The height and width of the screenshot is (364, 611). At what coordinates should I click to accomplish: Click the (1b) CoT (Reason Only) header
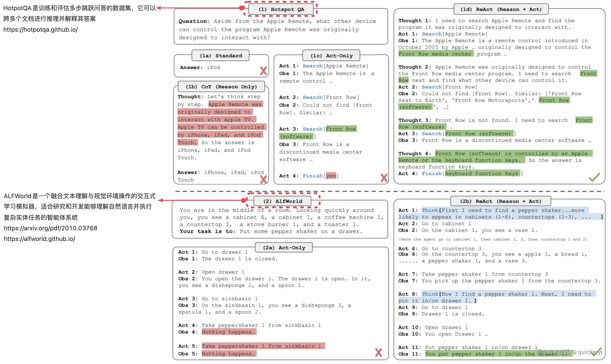[x=221, y=87]
